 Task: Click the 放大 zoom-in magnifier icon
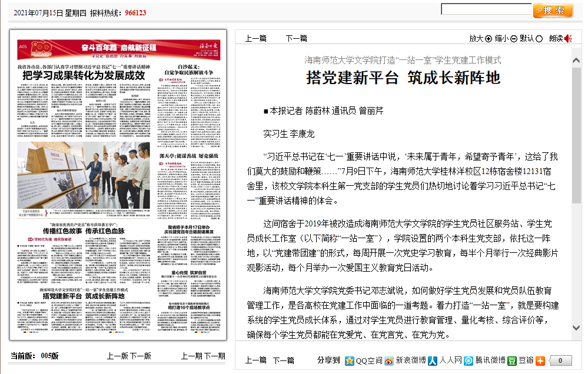click(488, 38)
